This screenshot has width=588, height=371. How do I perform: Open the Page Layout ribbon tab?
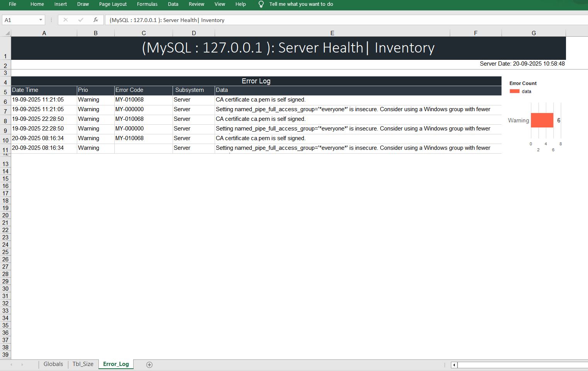pyautogui.click(x=113, y=4)
